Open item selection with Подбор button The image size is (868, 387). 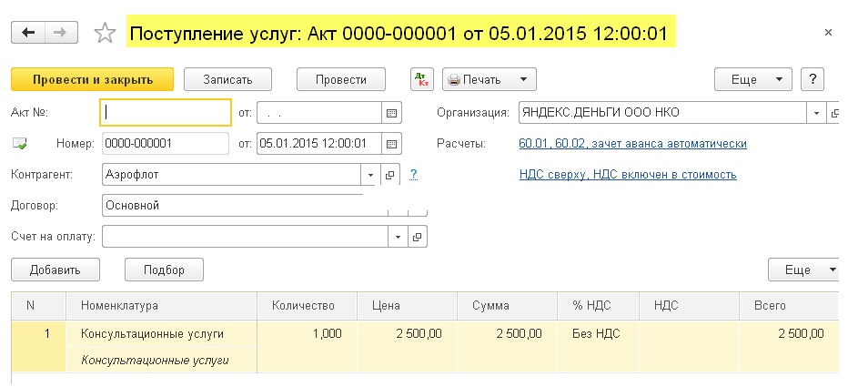point(164,270)
